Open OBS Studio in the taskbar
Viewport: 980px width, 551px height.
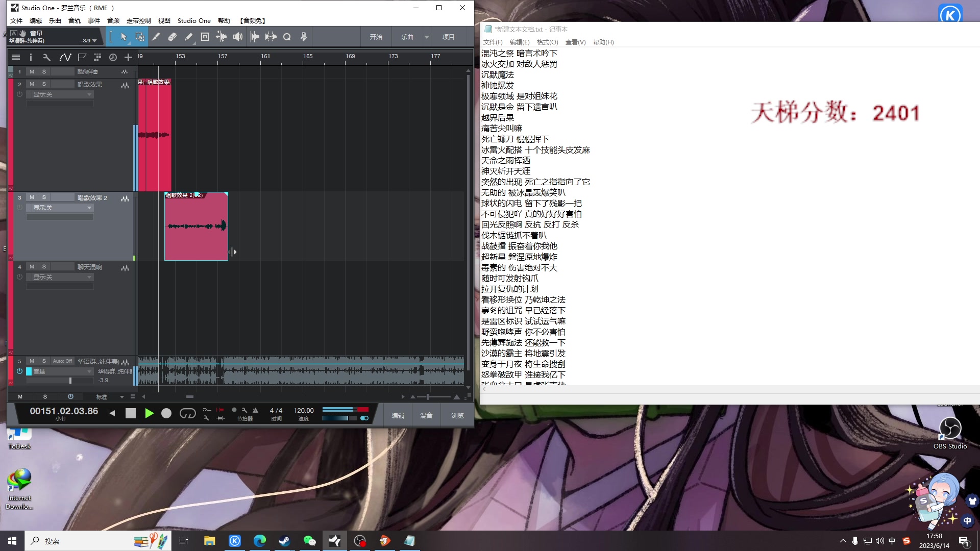pyautogui.click(x=360, y=541)
